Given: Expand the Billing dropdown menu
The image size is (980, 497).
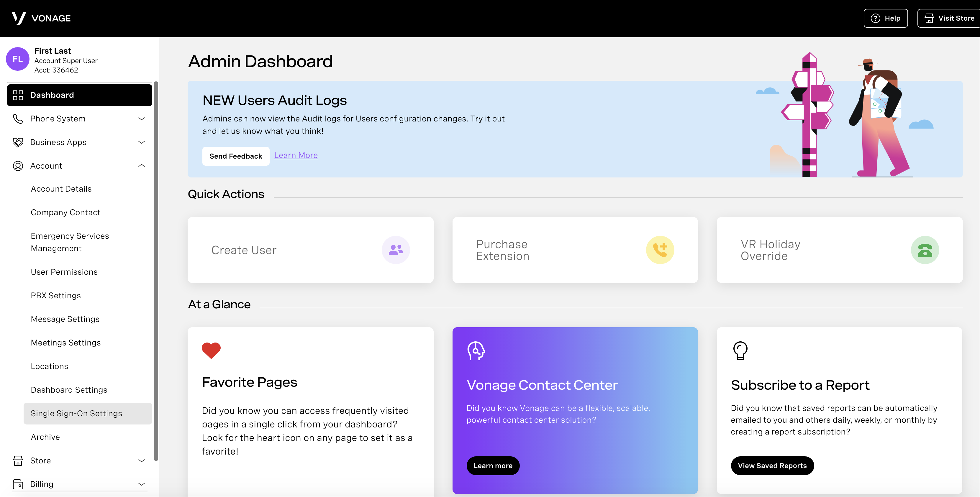Looking at the screenshot, I should [79, 484].
